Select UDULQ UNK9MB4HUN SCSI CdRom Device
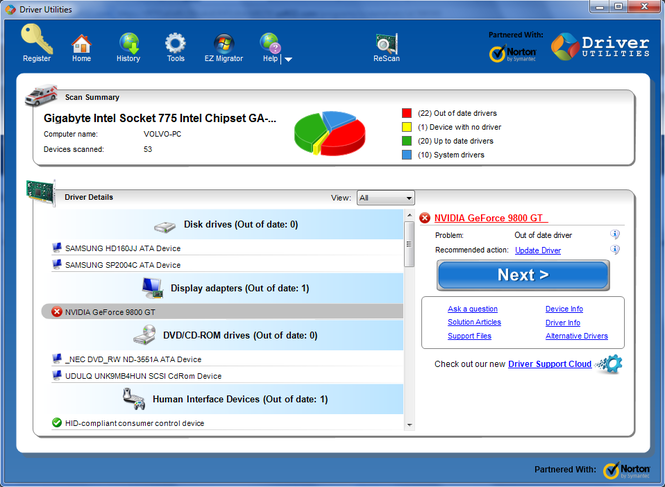The height and width of the screenshot is (487, 665). 227,376
